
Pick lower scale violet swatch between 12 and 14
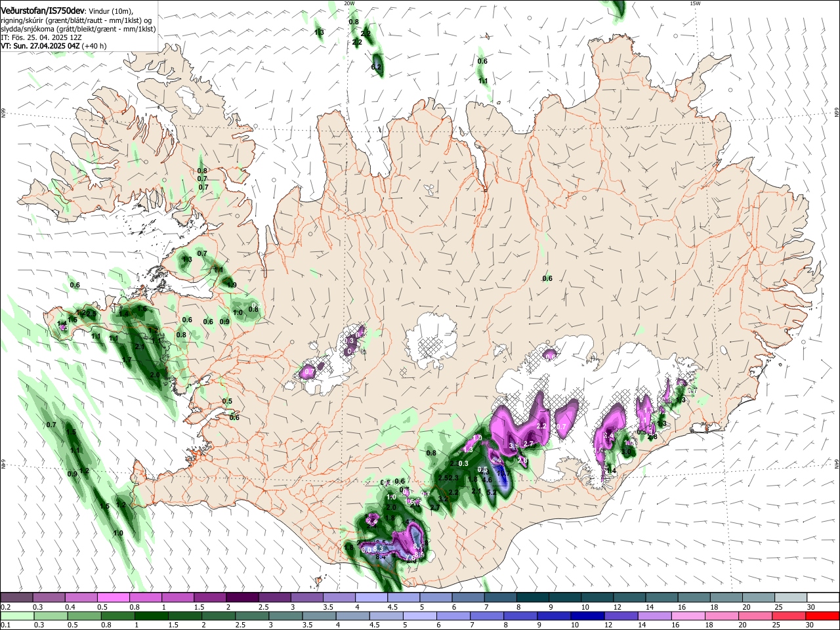tap(620, 616)
